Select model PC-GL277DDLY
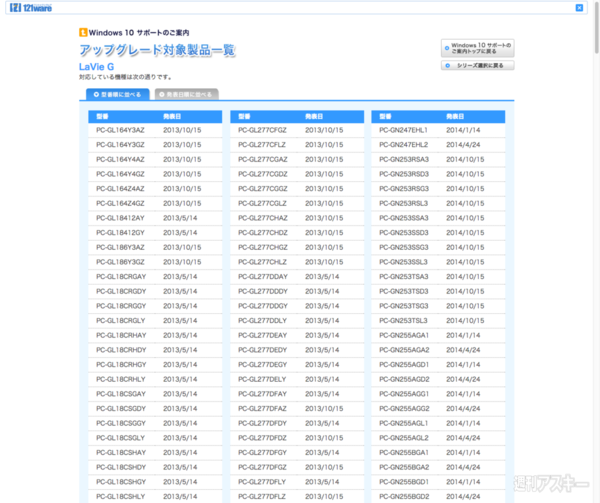 pos(262,321)
